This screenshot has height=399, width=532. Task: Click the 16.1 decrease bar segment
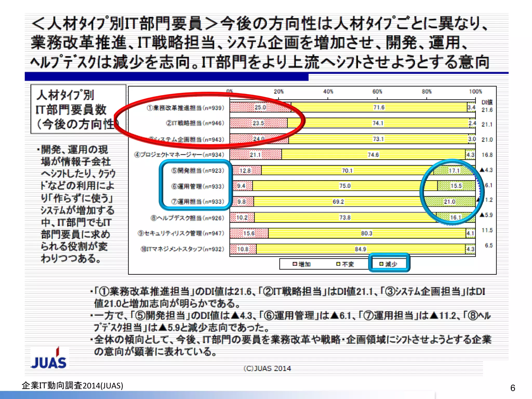pos(456,217)
